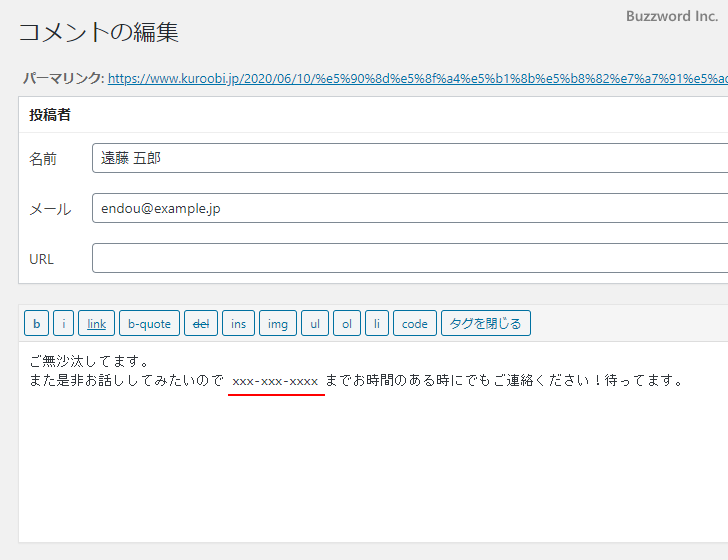Start an unordered list with ul
728x560 pixels.
click(314, 323)
